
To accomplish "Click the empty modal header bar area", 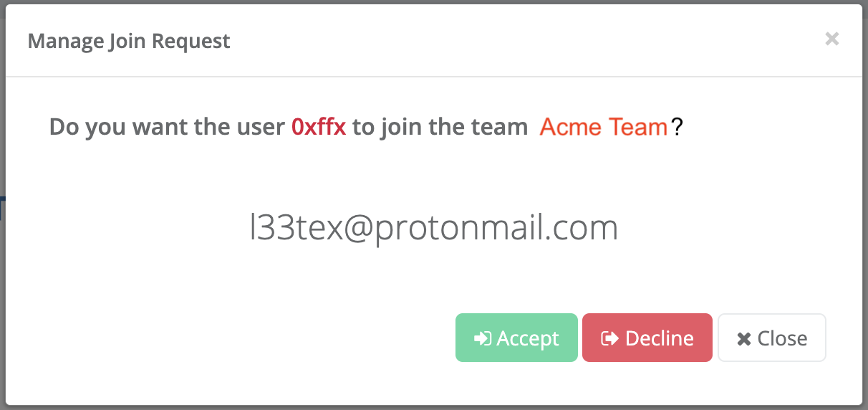I will tap(501, 41).
